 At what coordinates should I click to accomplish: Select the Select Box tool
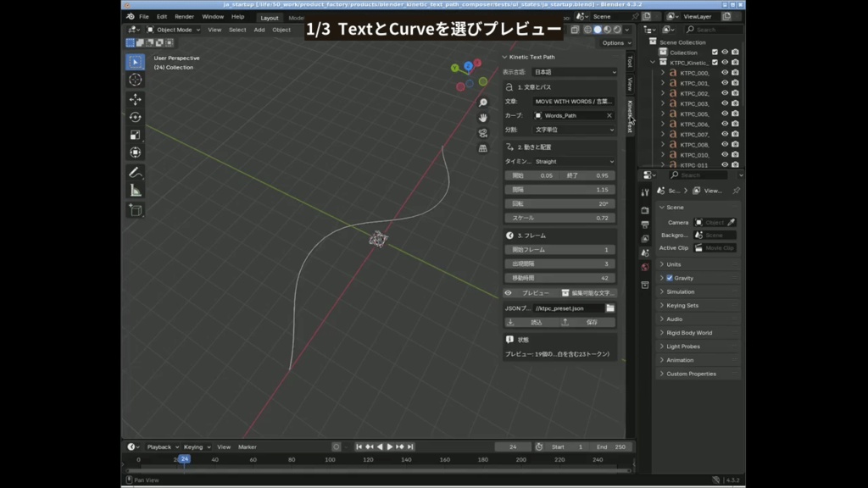point(136,62)
